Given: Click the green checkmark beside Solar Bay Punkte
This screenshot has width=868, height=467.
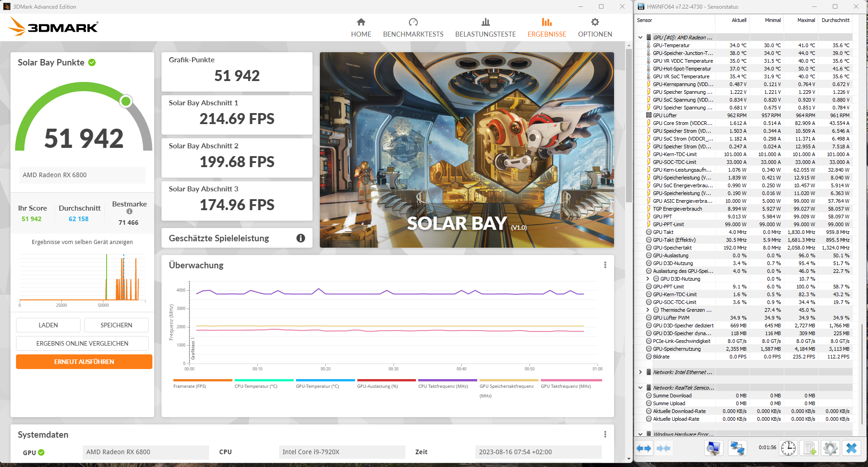Looking at the screenshot, I should click(x=92, y=62).
